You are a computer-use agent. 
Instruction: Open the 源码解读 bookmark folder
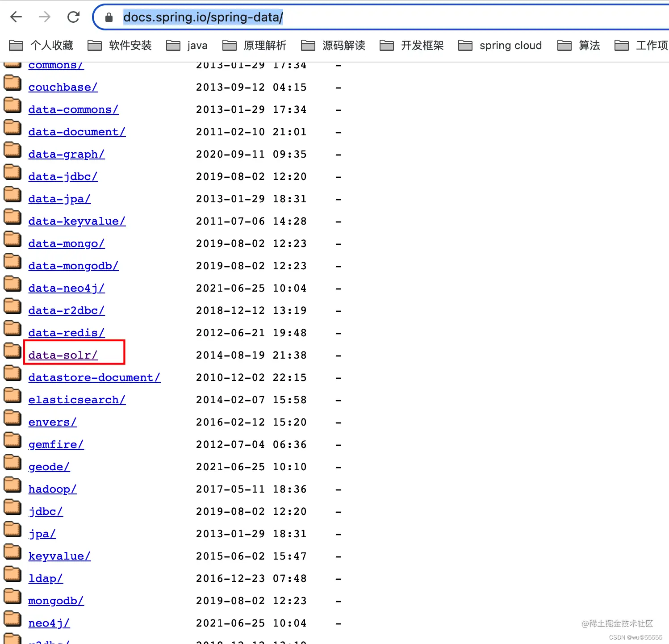click(x=333, y=46)
